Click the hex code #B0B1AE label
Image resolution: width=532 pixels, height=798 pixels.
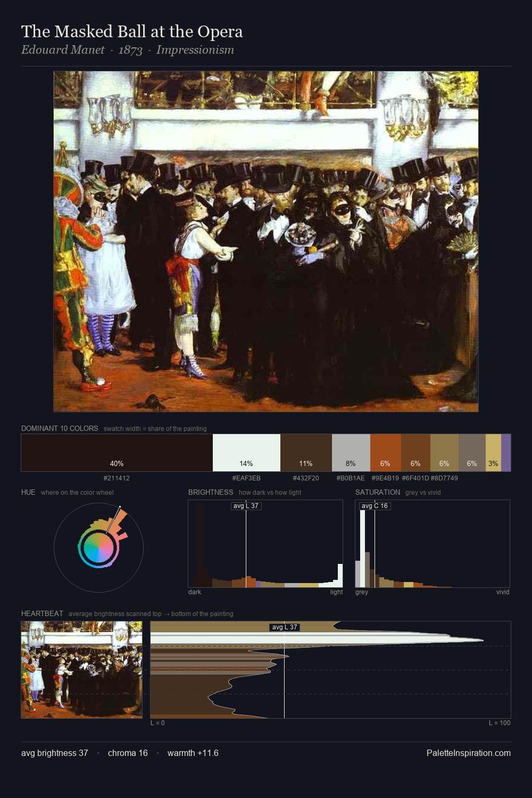351,478
